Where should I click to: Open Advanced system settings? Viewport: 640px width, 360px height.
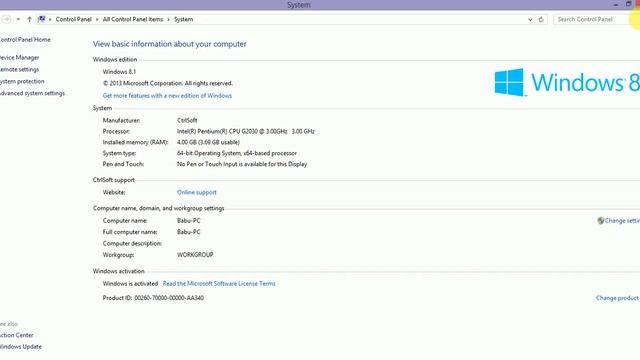tap(32, 93)
